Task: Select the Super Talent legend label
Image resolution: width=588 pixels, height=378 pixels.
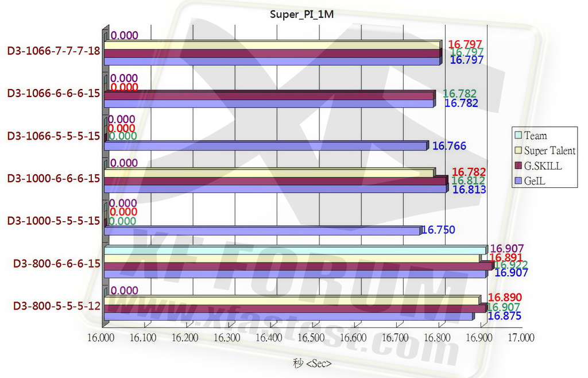Action: click(x=550, y=151)
